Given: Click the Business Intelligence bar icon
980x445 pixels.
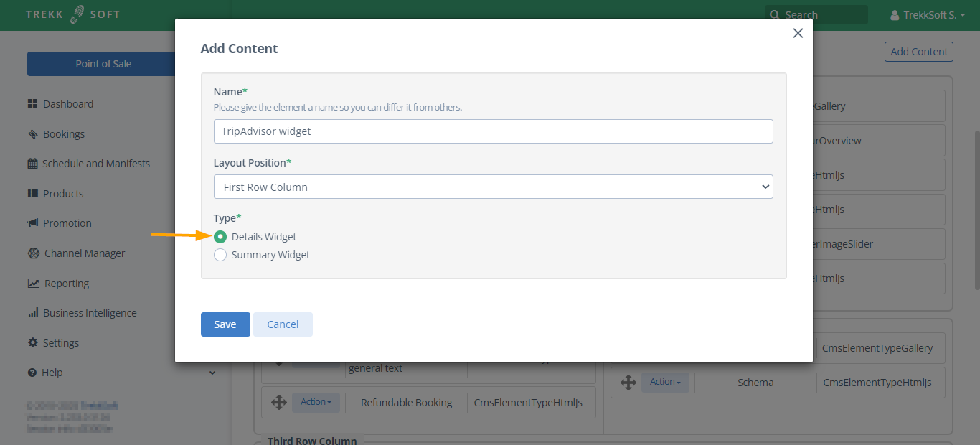Looking at the screenshot, I should coord(32,313).
